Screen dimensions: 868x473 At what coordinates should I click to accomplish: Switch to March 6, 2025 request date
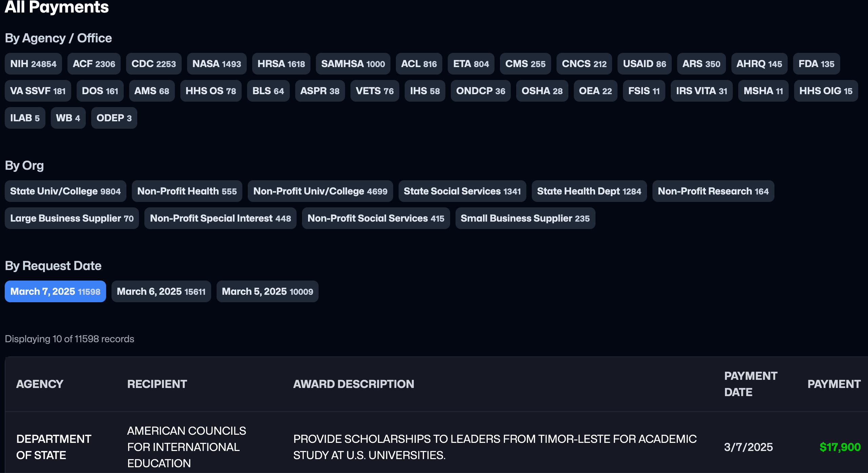[161, 291]
